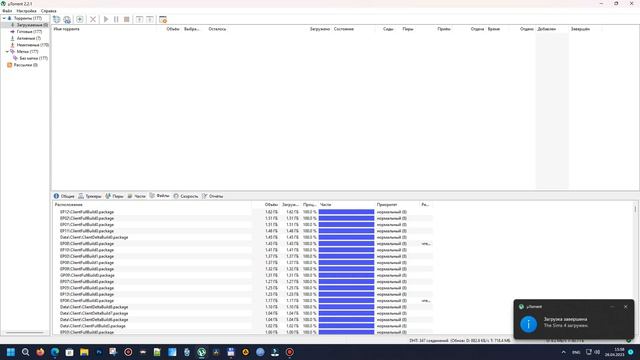The image size is (640, 360).
Task: Sort by Состояние column header
Action: point(344,29)
